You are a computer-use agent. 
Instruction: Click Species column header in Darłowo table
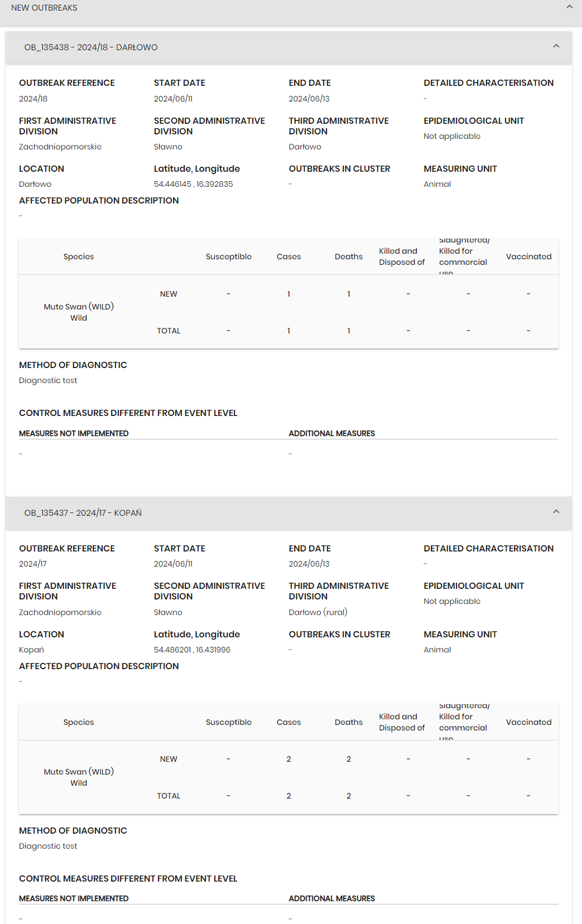click(x=79, y=257)
